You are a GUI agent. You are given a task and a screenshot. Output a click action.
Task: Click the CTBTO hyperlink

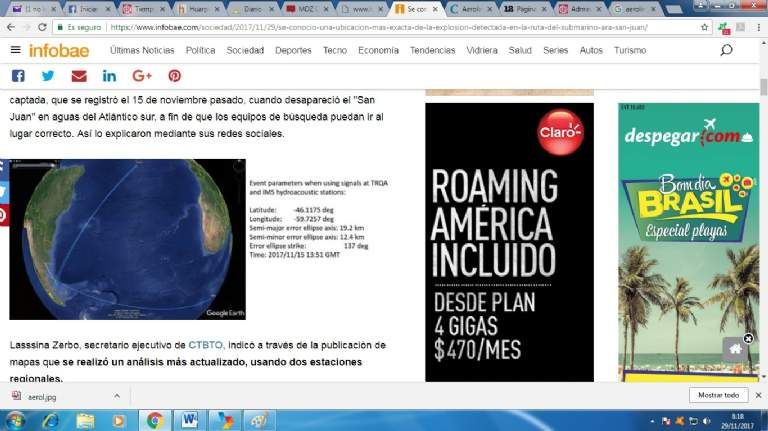click(x=204, y=345)
